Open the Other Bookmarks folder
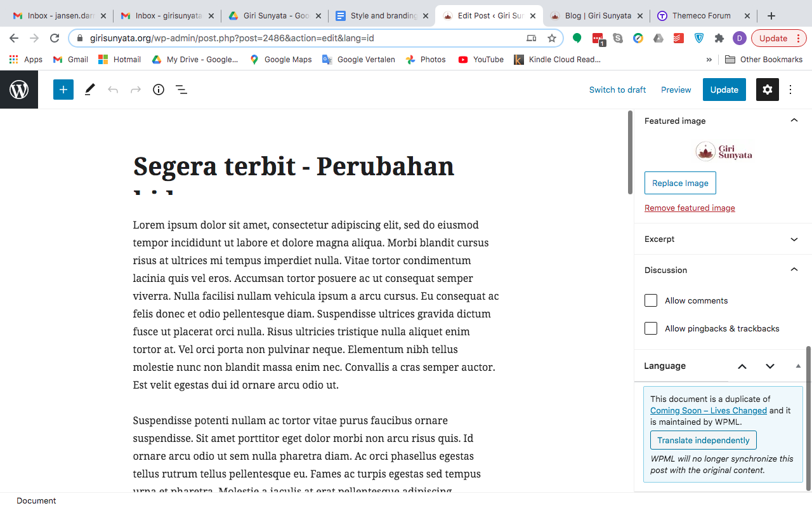The height and width of the screenshot is (508, 812). coord(764,60)
